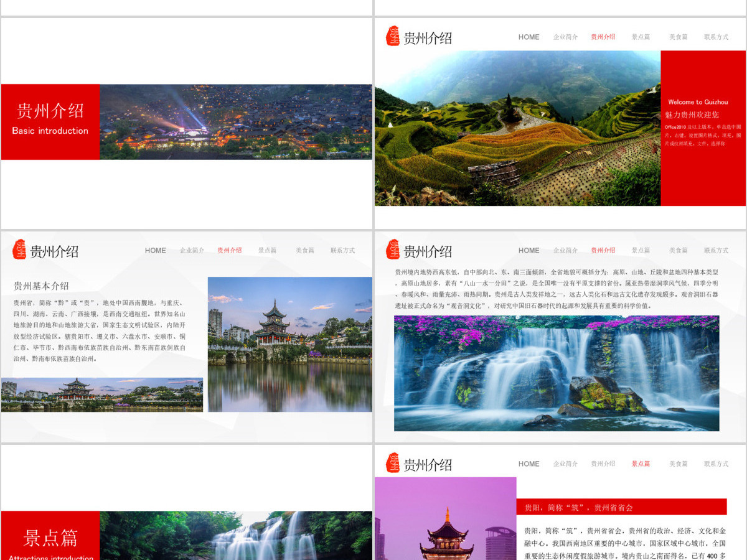Open 企业简介 on the 贵州基本介绍 slide
This screenshot has height=560, width=747.
[x=192, y=250]
